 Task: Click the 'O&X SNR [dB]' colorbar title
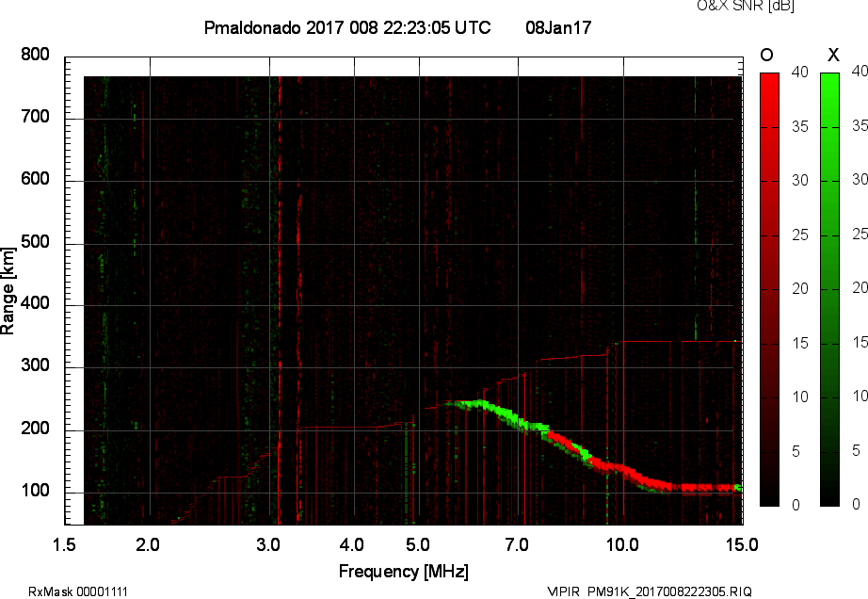(x=745, y=6)
